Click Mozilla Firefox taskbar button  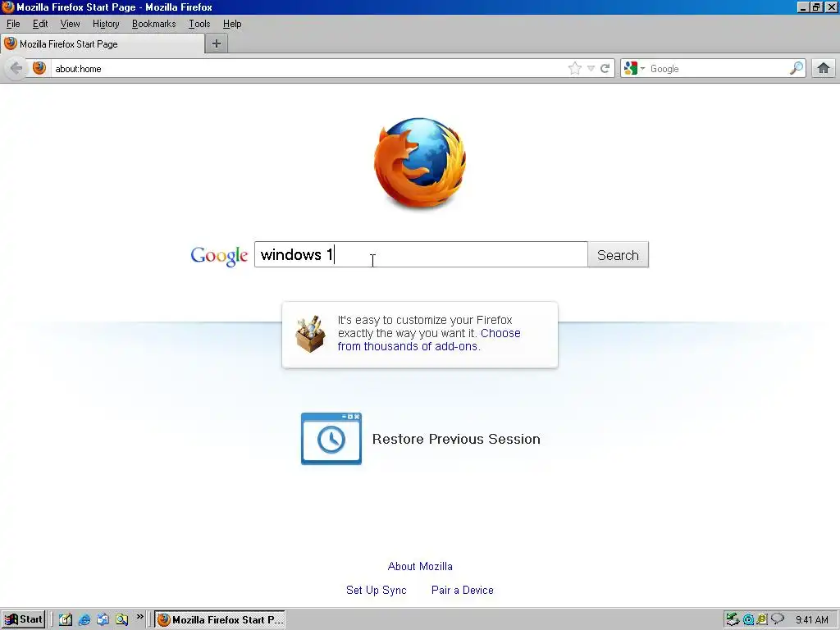coord(220,620)
